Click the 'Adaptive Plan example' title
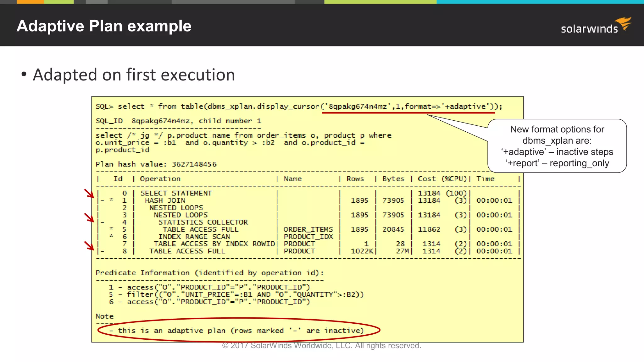 pyautogui.click(x=104, y=26)
